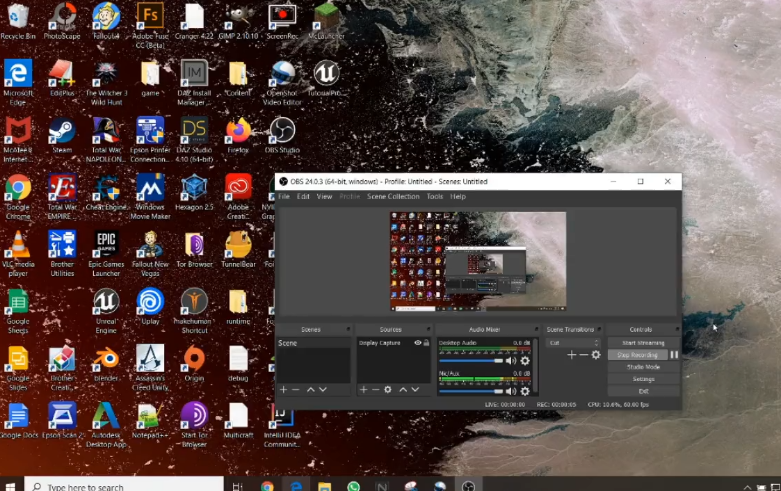Open WhatsApp from the taskbar
The width and height of the screenshot is (781, 491).
[354, 486]
